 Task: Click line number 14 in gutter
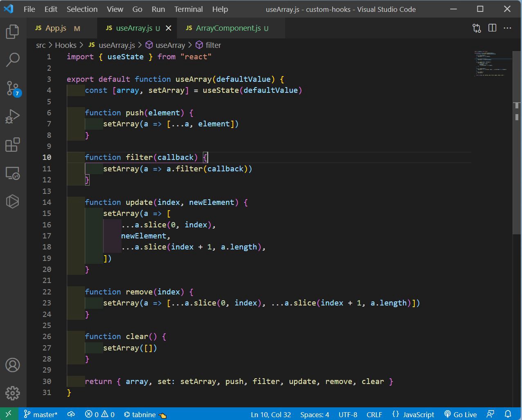pos(47,202)
